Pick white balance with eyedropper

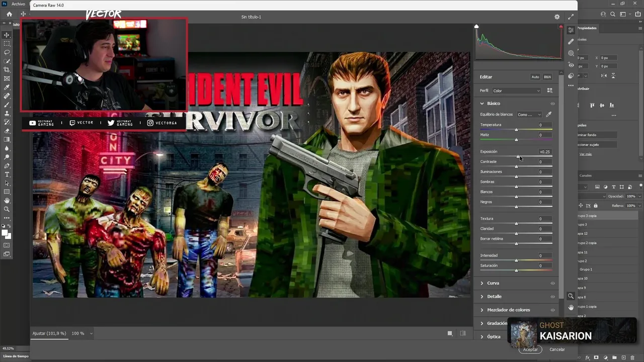(x=549, y=115)
